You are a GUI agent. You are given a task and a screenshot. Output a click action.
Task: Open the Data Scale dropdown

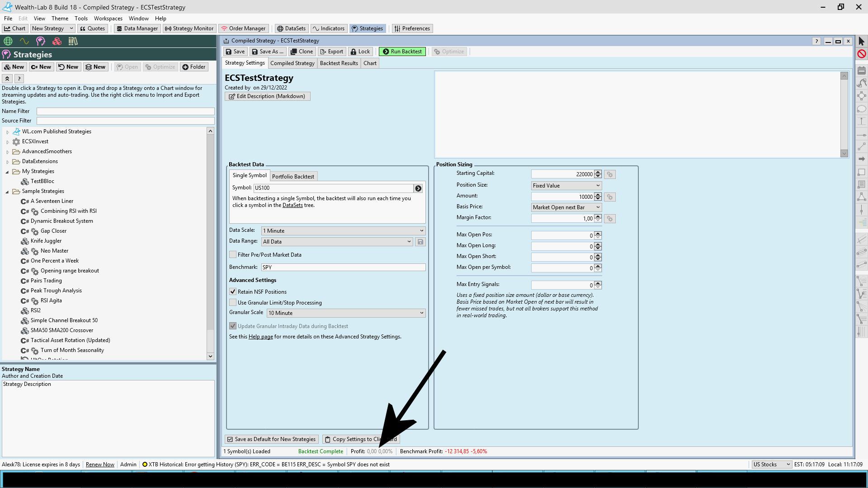click(343, 231)
